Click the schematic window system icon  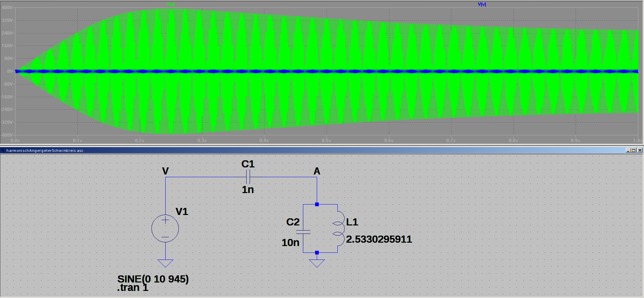point(3,150)
